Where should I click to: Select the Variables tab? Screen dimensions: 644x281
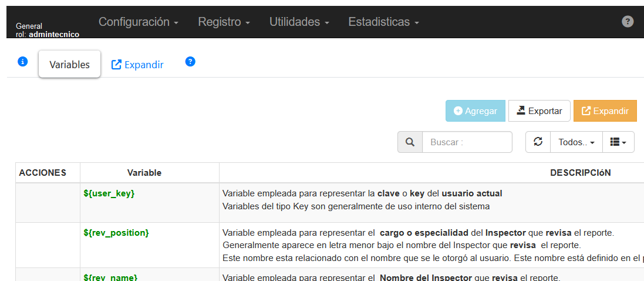(x=69, y=65)
